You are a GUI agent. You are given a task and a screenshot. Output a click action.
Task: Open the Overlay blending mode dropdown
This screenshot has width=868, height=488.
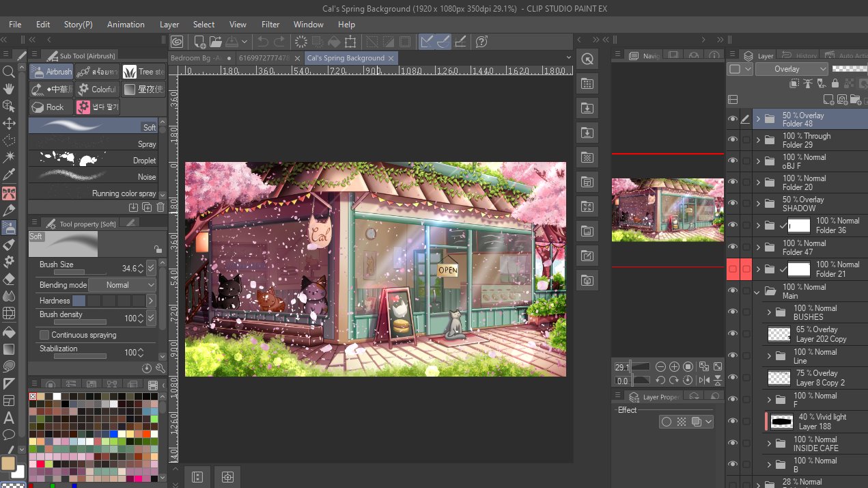[792, 69]
